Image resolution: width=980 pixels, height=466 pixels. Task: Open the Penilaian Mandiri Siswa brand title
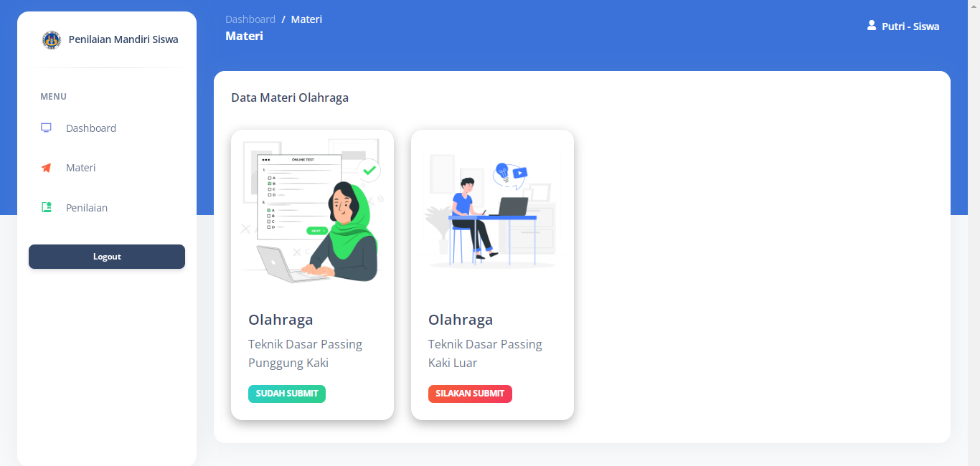click(123, 39)
